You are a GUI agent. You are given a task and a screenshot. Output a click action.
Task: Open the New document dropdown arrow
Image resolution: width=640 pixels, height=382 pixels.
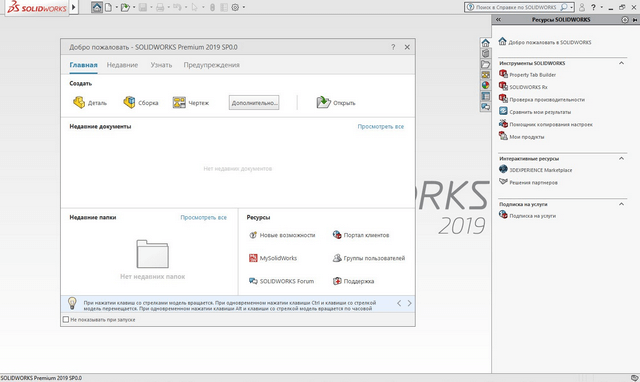(116, 7)
